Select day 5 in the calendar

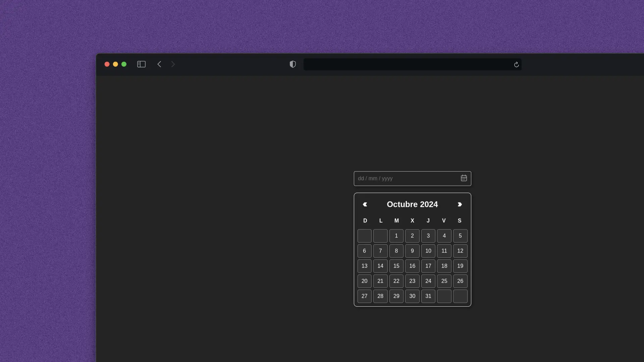pos(460,236)
